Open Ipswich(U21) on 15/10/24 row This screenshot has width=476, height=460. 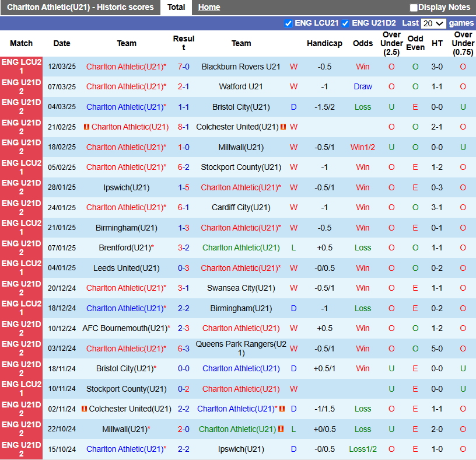point(241,449)
